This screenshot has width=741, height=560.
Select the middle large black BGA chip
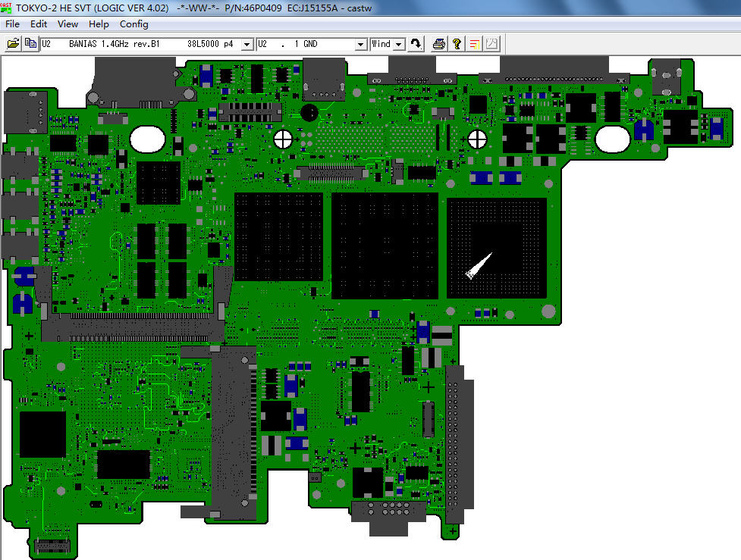pos(385,246)
